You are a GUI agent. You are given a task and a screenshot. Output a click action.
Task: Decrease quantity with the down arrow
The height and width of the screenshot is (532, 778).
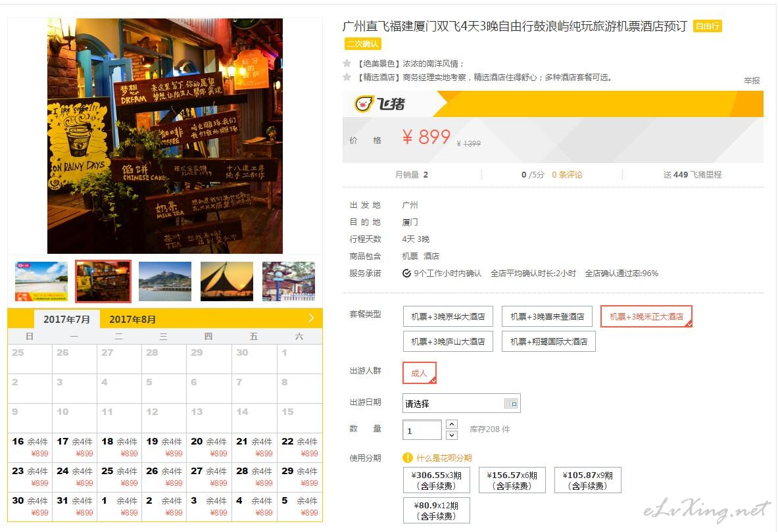click(452, 435)
